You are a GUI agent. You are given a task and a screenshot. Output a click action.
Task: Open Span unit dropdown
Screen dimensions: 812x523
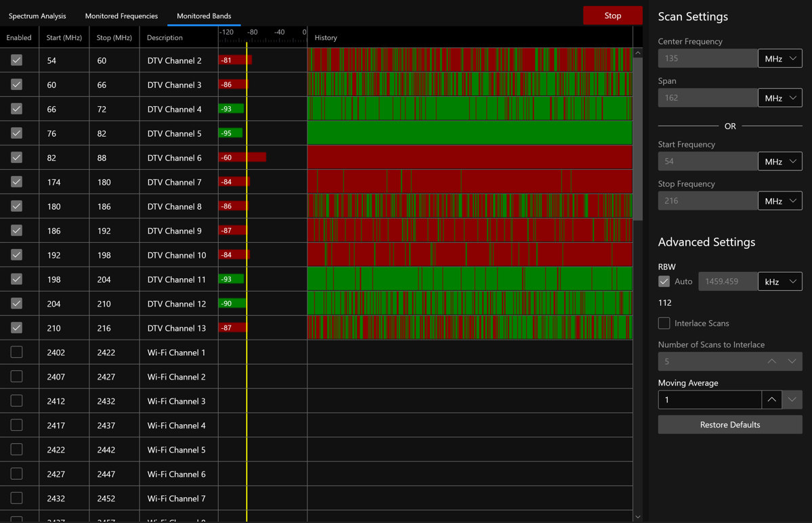click(780, 98)
